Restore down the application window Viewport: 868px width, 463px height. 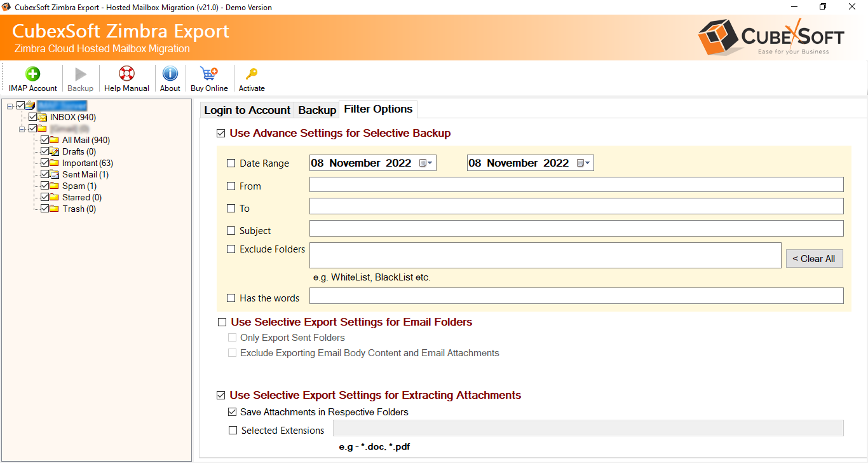point(823,7)
